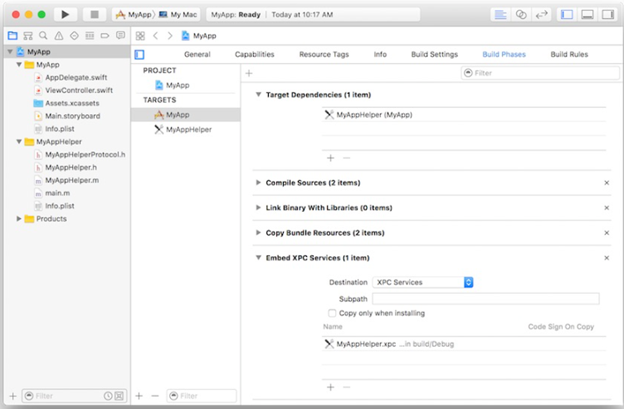Show the Project navigator folder icon
This screenshot has height=409, width=624.
(x=12, y=36)
